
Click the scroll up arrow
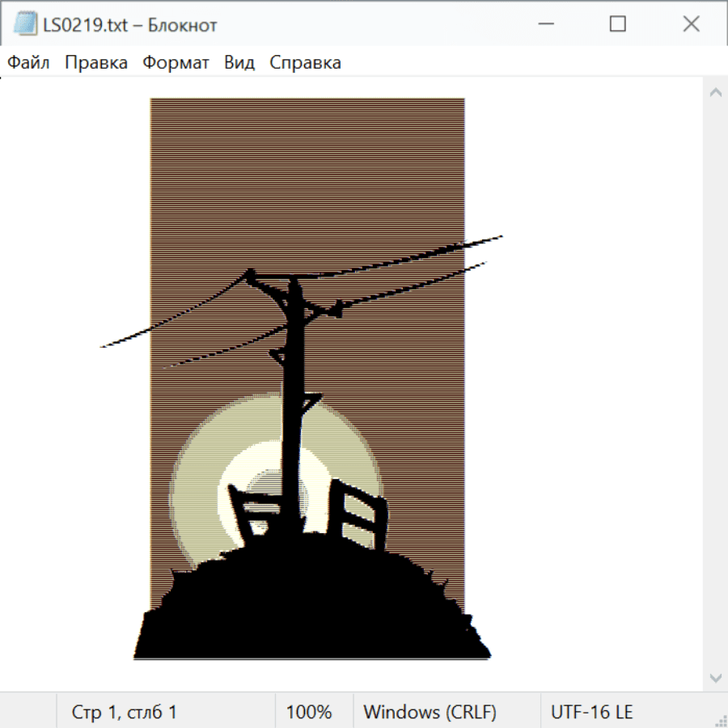pos(715,93)
